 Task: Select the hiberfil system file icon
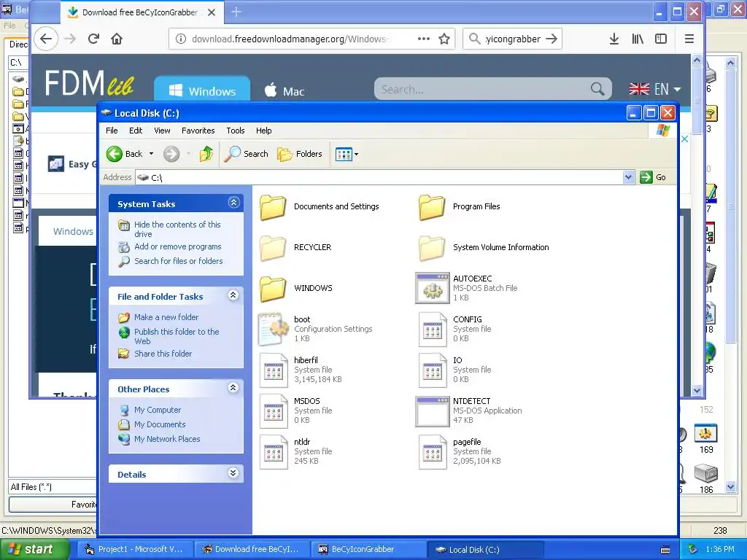[274, 370]
